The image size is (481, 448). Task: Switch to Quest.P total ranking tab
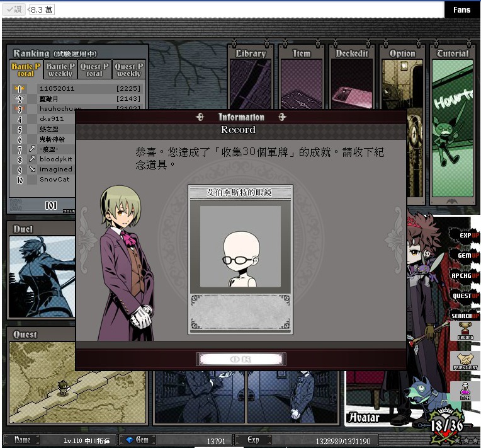tap(94, 70)
